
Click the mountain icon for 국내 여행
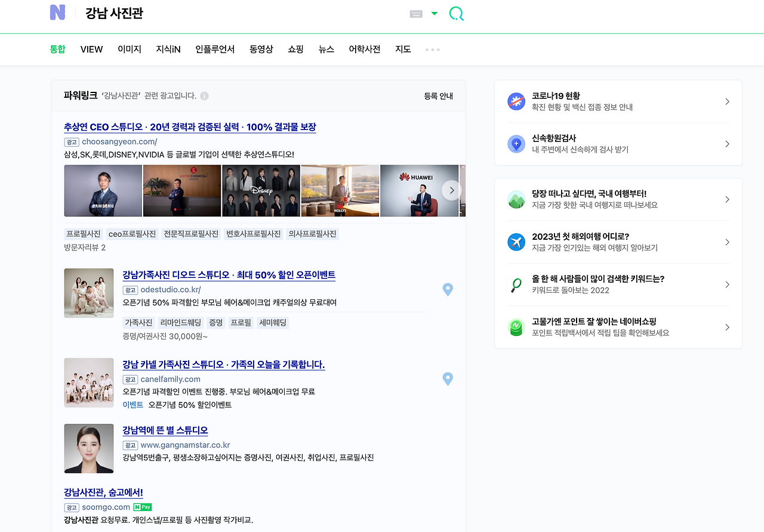[516, 199]
